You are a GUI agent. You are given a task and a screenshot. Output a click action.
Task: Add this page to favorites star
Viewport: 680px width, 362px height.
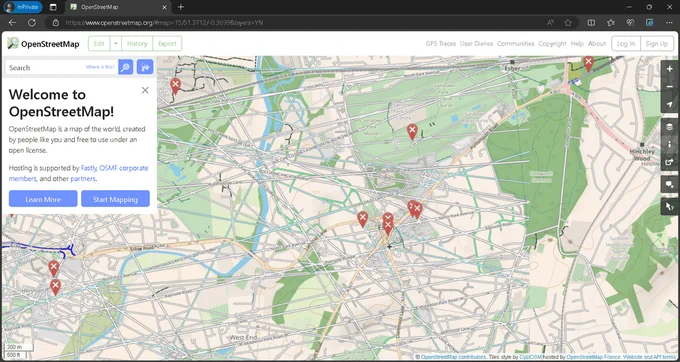pos(568,23)
